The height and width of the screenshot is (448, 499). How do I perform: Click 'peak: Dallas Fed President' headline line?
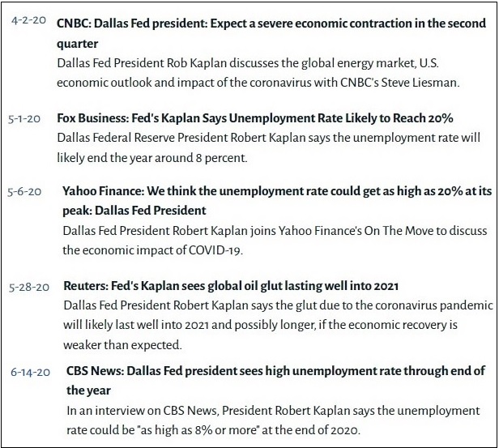(x=134, y=211)
